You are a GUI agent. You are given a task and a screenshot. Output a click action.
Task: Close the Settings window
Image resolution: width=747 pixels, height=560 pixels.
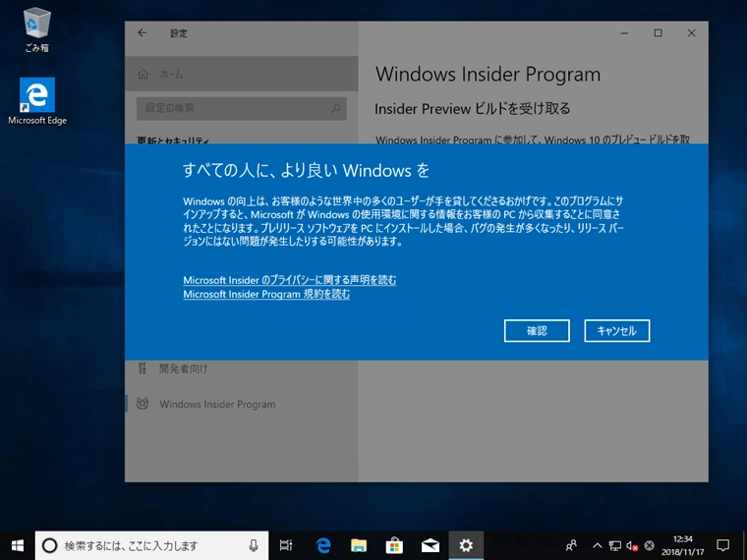pyautogui.click(x=691, y=32)
